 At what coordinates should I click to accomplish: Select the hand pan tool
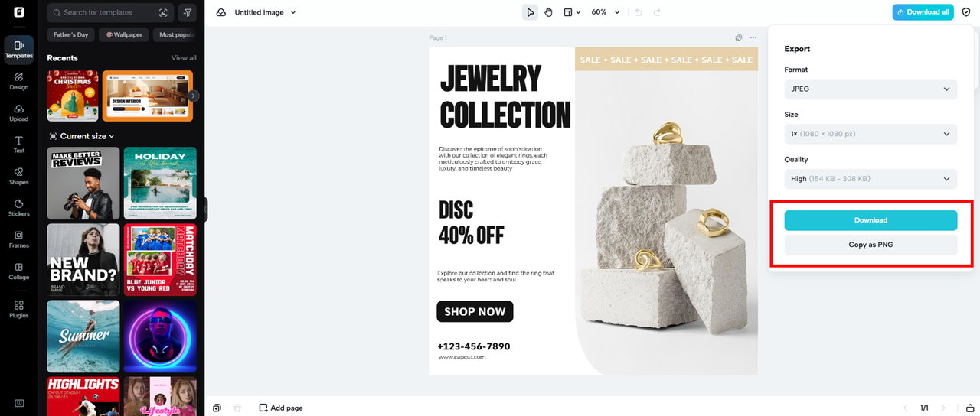549,12
